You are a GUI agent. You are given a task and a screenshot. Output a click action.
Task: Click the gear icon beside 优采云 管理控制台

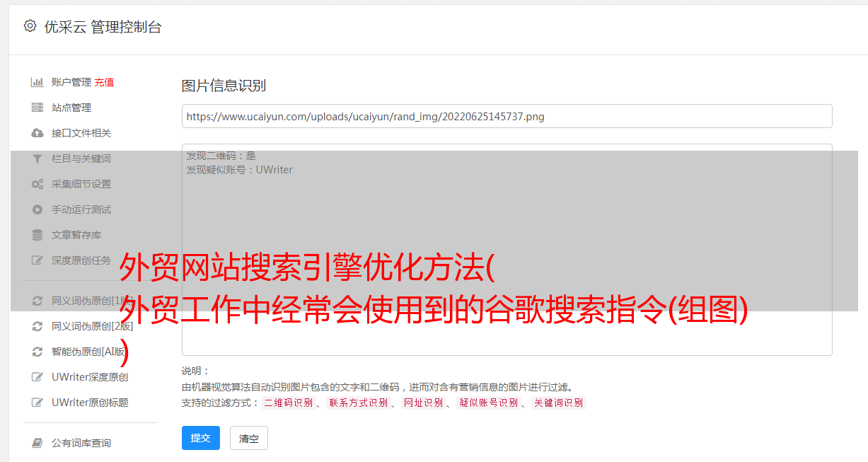30,26
